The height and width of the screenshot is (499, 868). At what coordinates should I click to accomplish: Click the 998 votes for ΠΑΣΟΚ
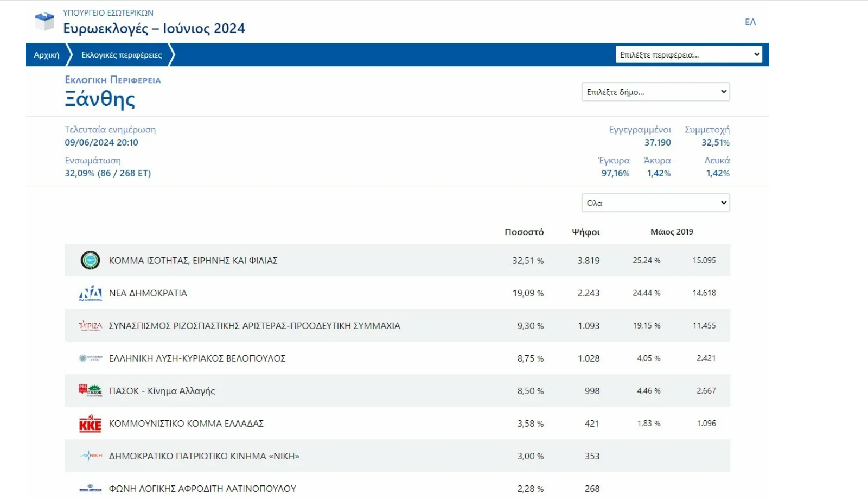coord(592,391)
